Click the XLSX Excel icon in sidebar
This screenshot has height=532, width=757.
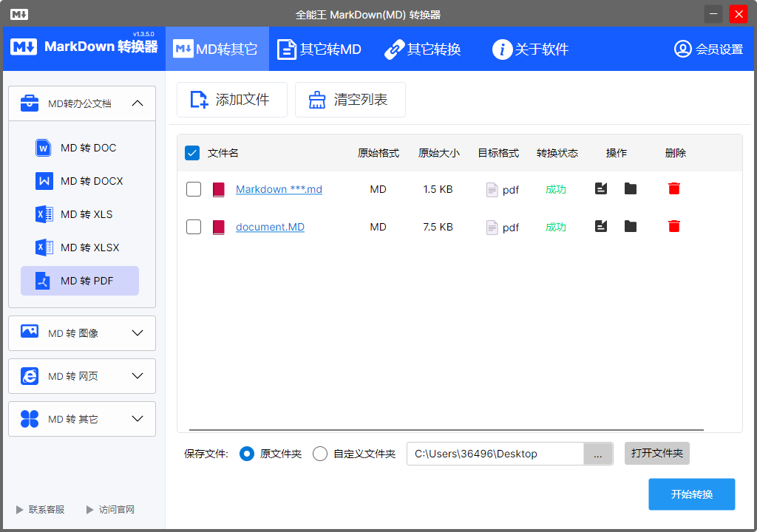click(44, 248)
